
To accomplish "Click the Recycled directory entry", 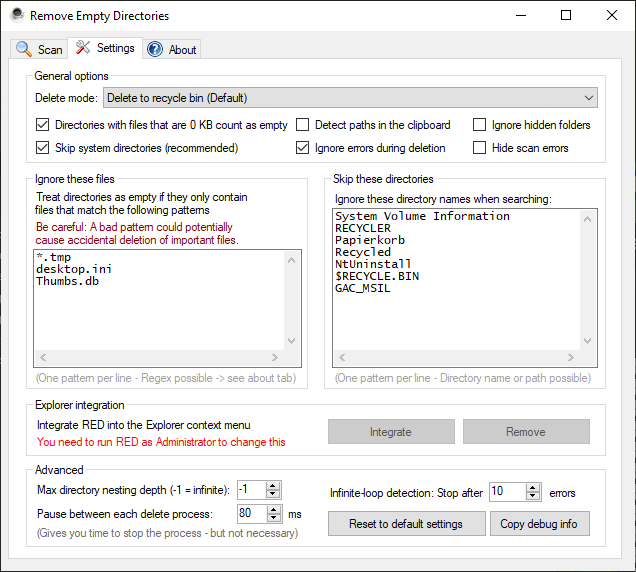I will point(363,252).
